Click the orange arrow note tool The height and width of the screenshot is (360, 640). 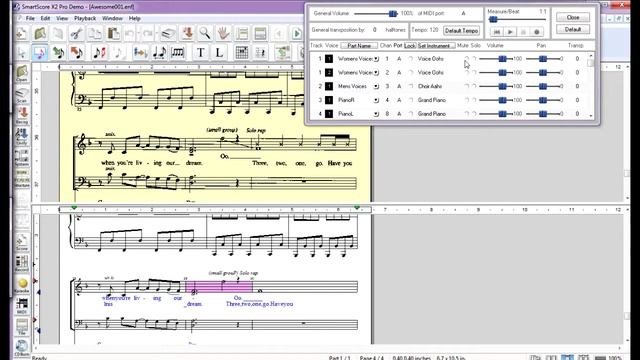[77, 52]
